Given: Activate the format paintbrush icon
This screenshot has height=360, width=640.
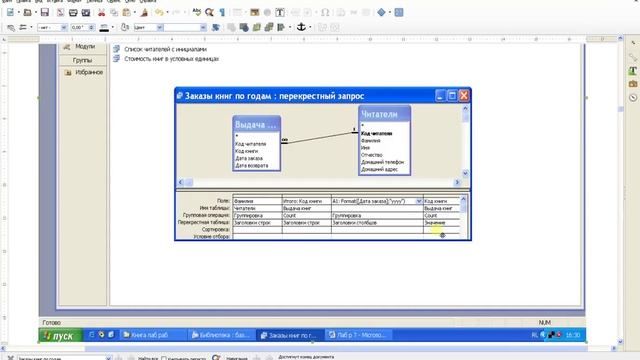Looking at the screenshot, I should (x=144, y=13).
